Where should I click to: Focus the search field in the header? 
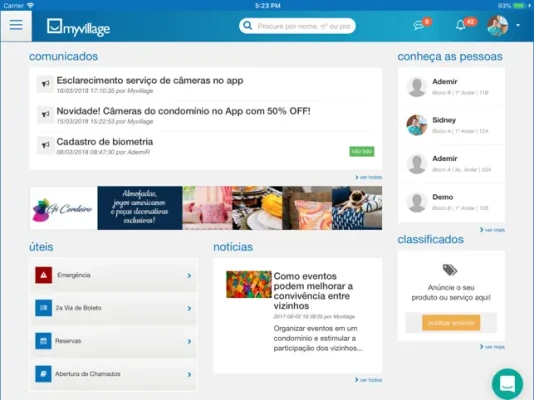tap(297, 26)
